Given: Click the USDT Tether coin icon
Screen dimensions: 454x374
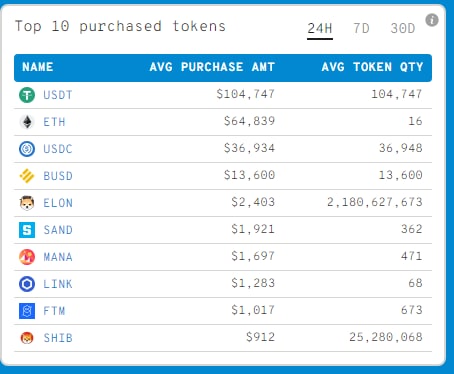Looking at the screenshot, I should [x=27, y=95].
